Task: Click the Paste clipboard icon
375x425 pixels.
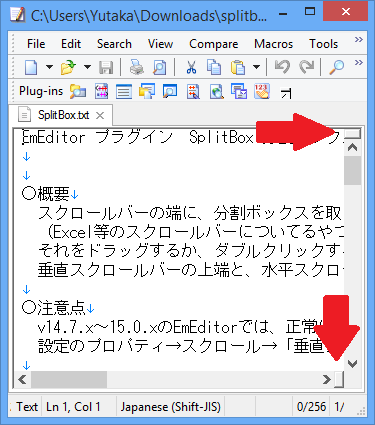Action: click(x=238, y=67)
